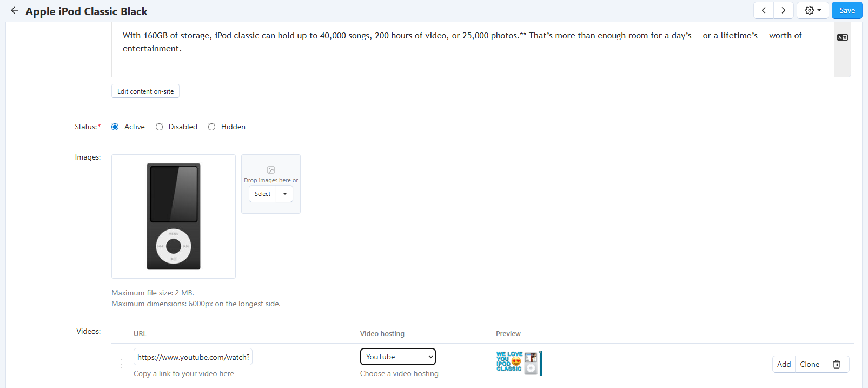Click the Add video row button
Screen dimensions: 868x388
pyautogui.click(x=784, y=364)
